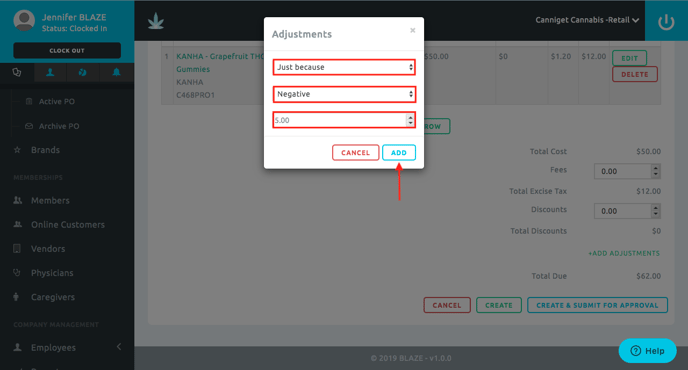Expand the Canniget Cannabis -Retail shop selector
This screenshot has height=370, width=688.
tap(587, 20)
